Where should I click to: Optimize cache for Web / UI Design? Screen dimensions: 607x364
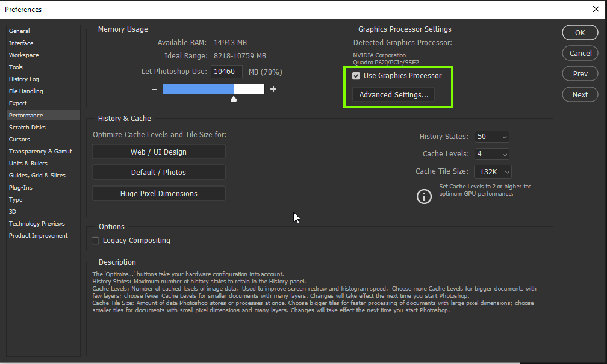[158, 152]
